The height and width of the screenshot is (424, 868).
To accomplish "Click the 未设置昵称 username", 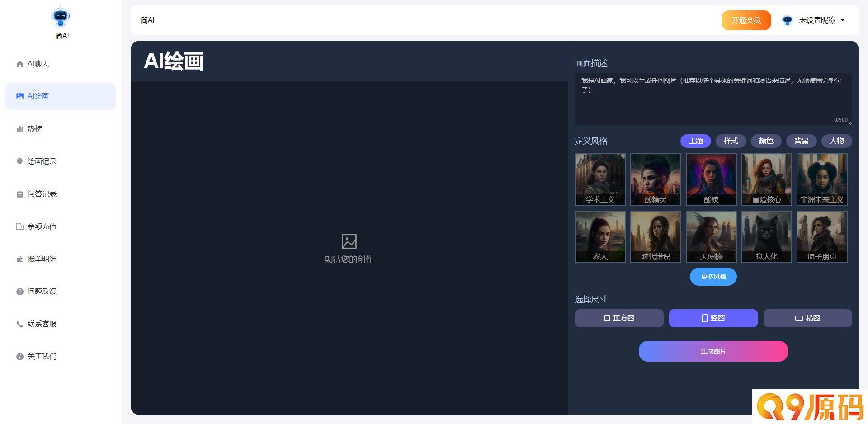I will point(817,20).
